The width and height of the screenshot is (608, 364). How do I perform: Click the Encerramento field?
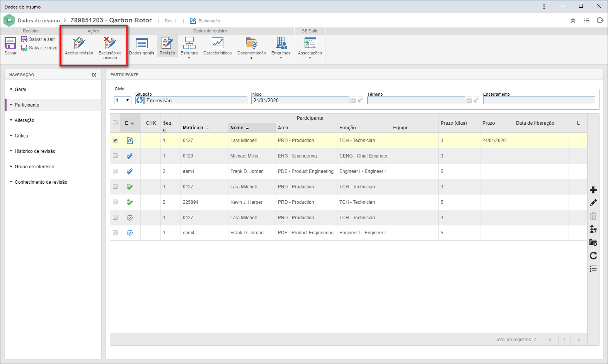(539, 100)
